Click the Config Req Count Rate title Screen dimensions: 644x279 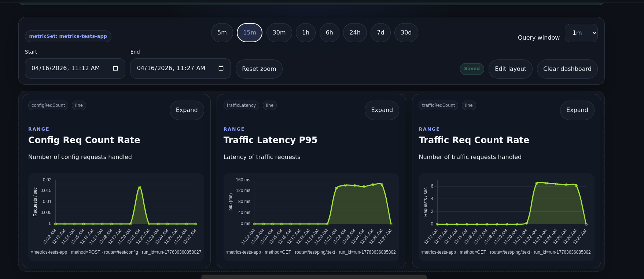coord(84,140)
